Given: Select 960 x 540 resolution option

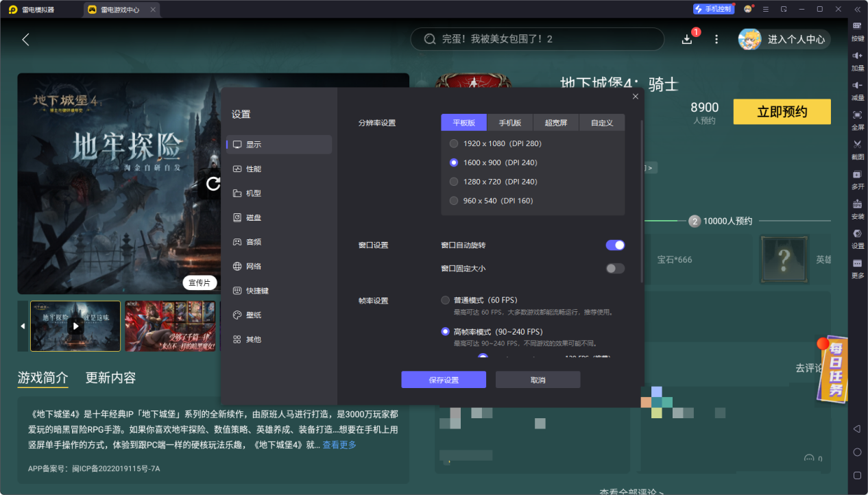Looking at the screenshot, I should pyautogui.click(x=491, y=201).
